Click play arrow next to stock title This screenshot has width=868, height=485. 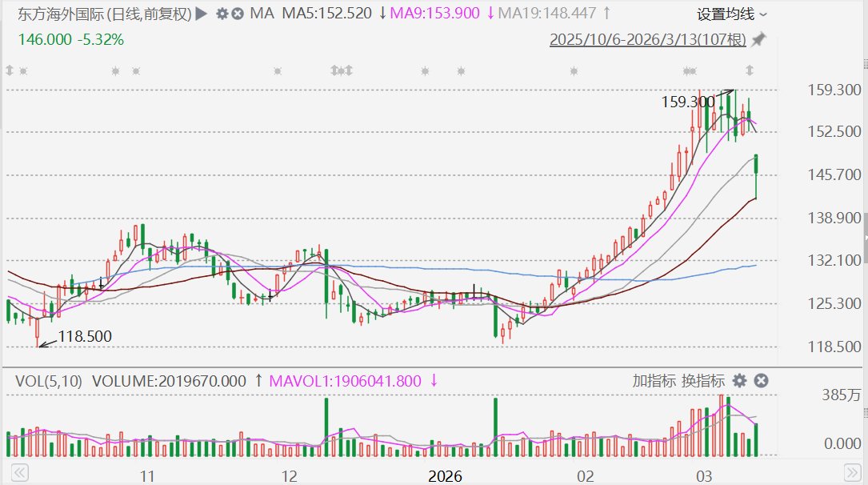click(x=201, y=14)
